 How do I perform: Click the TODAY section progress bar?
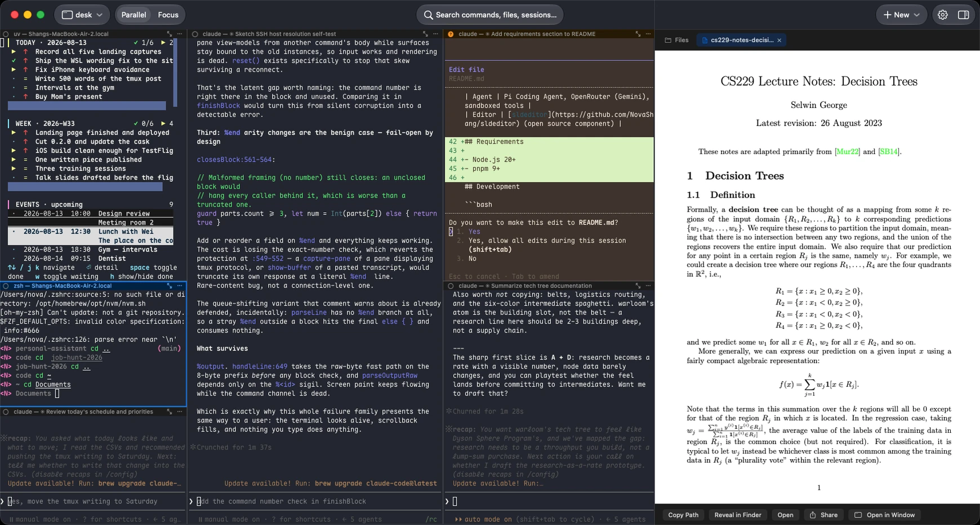click(x=87, y=106)
